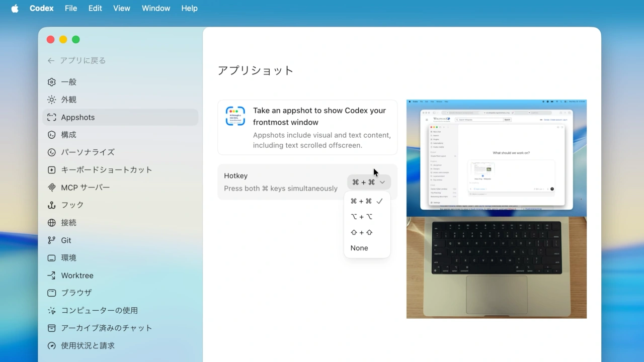
Task: Open the File menu
Action: pos(71,9)
